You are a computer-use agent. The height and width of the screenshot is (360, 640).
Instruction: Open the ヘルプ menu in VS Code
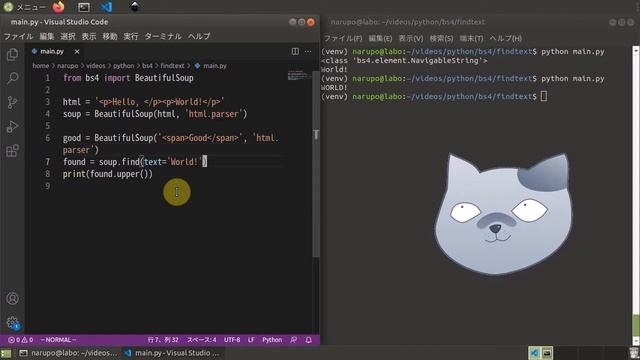(199, 36)
